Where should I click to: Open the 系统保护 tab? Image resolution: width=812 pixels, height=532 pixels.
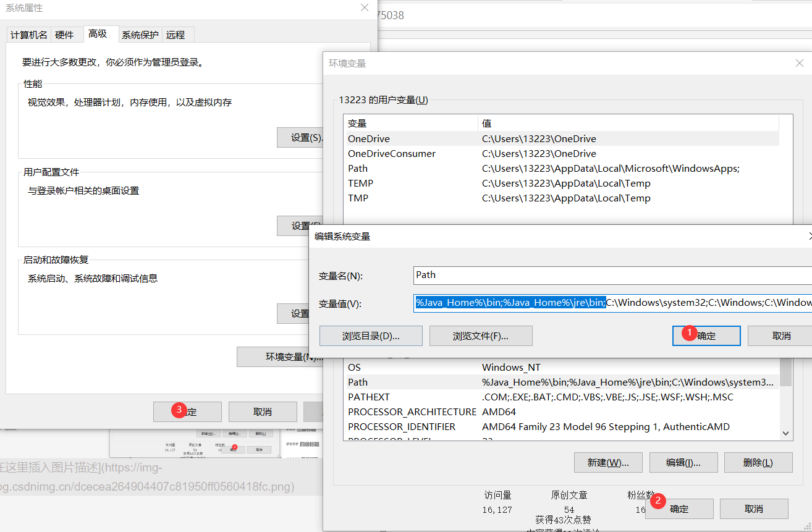click(x=140, y=35)
